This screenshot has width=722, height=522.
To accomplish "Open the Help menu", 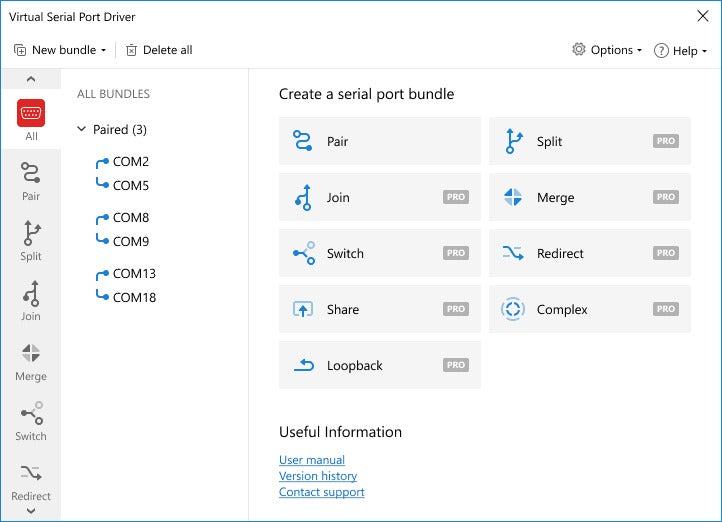I will tap(680, 50).
